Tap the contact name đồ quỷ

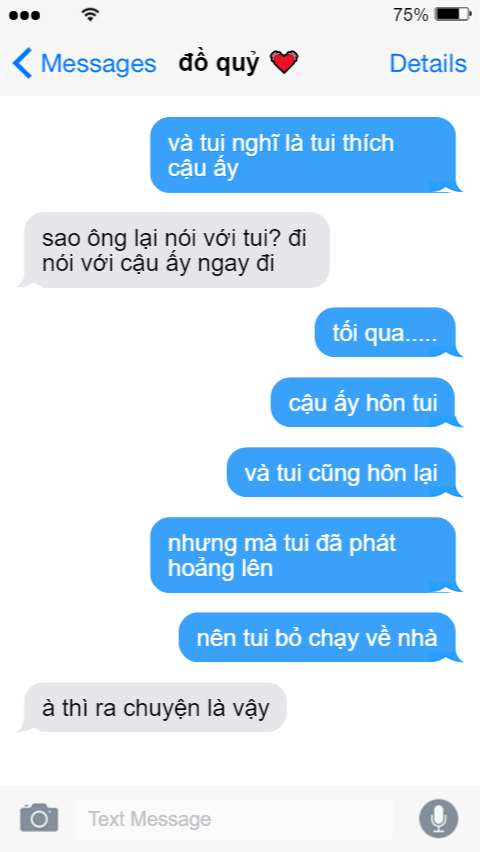click(219, 63)
